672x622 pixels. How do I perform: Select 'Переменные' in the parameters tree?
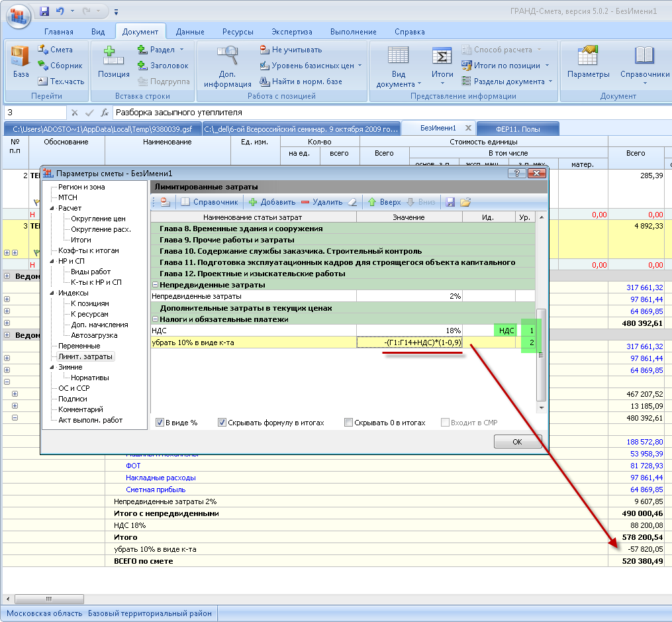[x=79, y=346]
